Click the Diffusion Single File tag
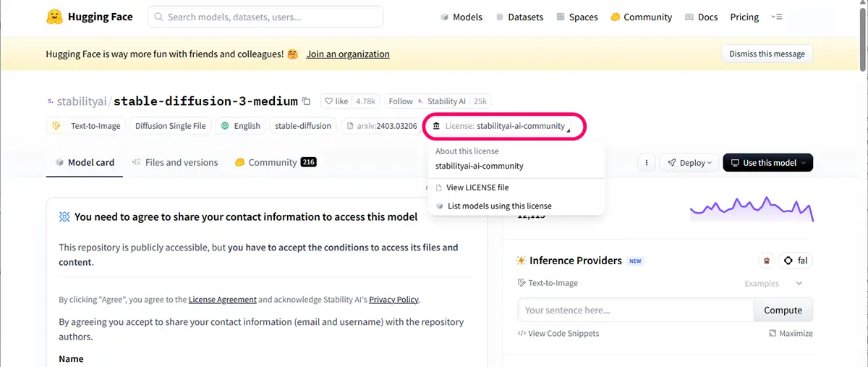Screen dimensions: 868x367 point(171,126)
